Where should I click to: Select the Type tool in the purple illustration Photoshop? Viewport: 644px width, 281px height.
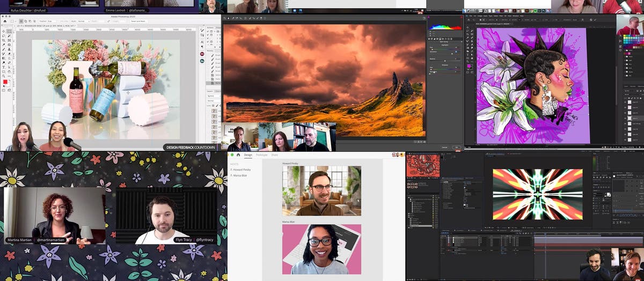467,55
